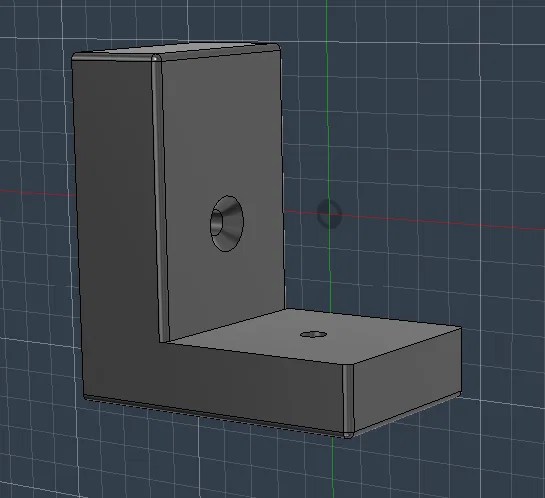Select the right vertical edge of wall
The height and width of the screenshot is (498, 545).
[x=282, y=177]
